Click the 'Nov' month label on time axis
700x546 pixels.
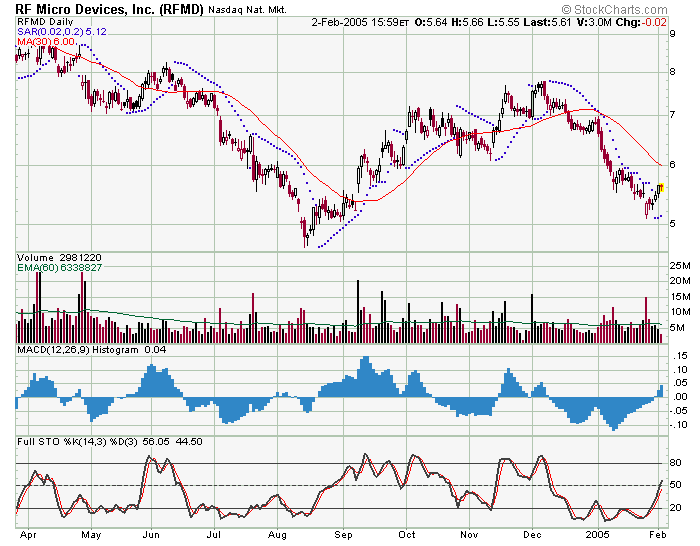469,535
